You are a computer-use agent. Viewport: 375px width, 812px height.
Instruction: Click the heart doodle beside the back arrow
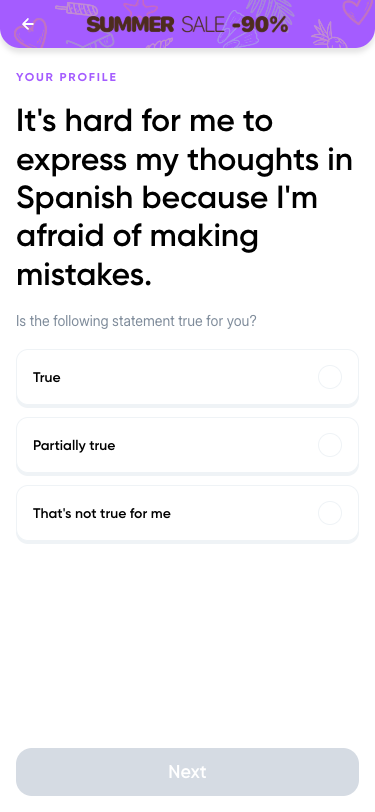(30, 32)
